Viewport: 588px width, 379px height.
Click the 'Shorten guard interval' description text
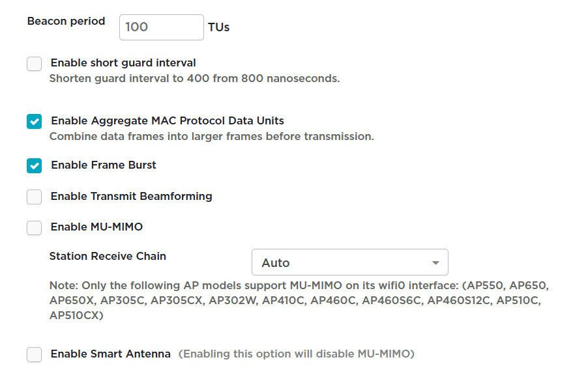pos(194,79)
